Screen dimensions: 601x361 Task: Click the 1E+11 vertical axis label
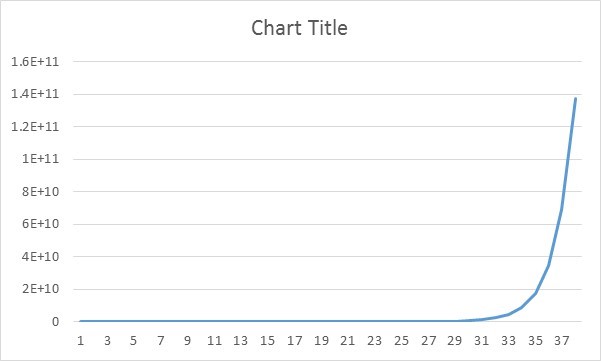coord(41,159)
